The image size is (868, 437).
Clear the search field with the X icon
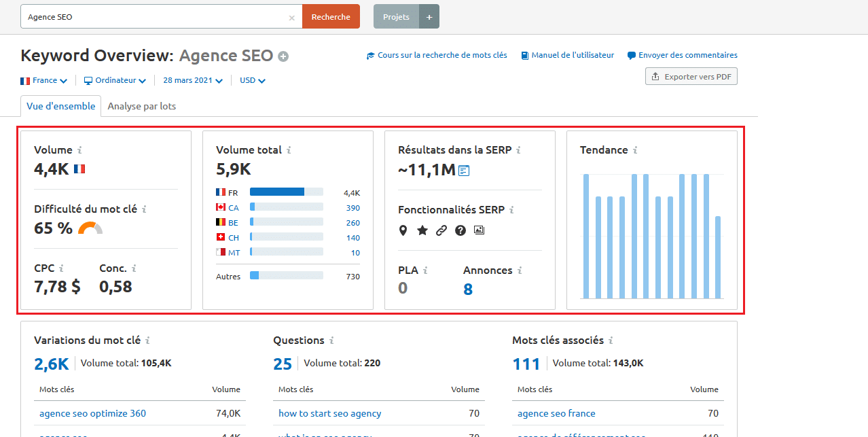(291, 18)
